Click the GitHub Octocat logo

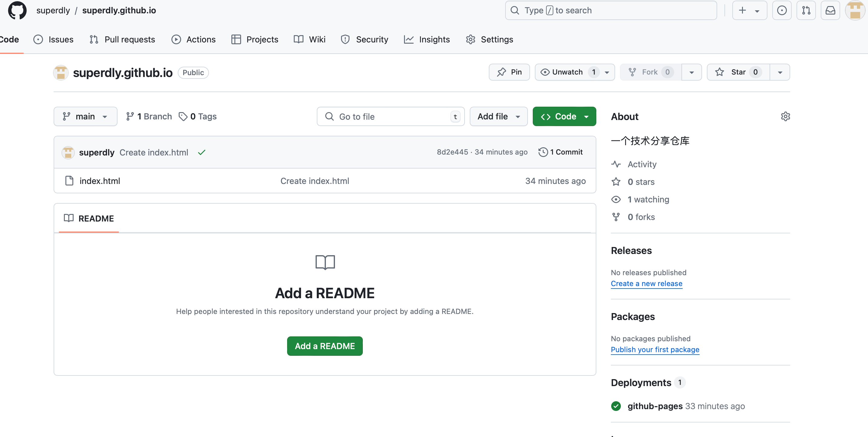(x=17, y=10)
